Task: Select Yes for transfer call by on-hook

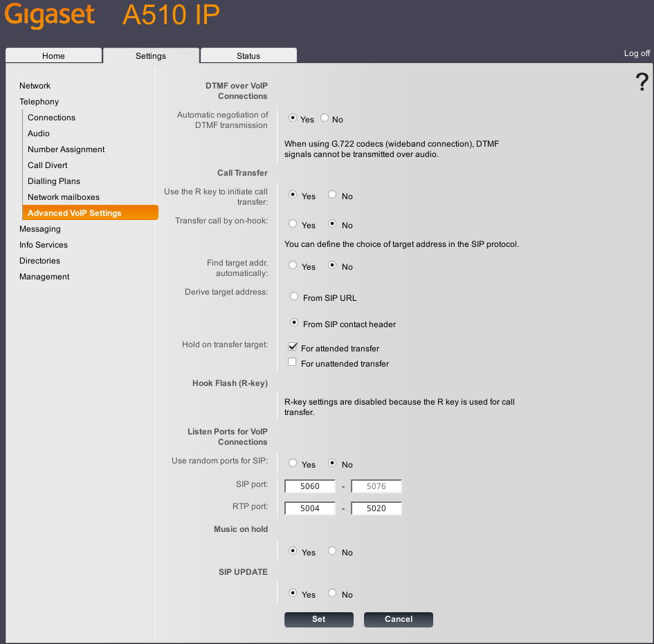Action: click(293, 224)
